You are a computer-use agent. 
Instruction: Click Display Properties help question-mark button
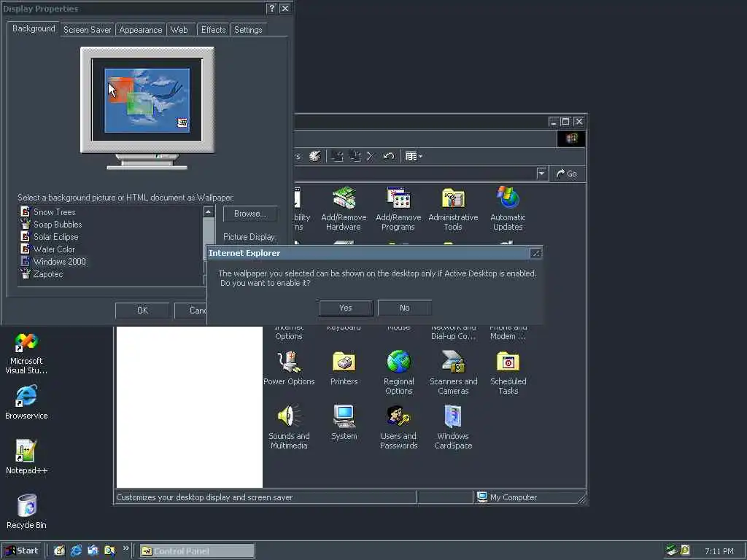(271, 8)
